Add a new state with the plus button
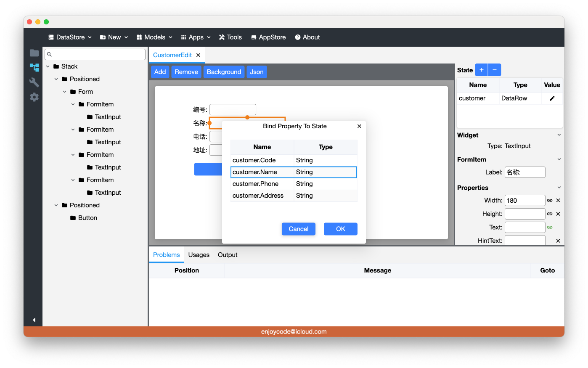The image size is (588, 368). [481, 70]
